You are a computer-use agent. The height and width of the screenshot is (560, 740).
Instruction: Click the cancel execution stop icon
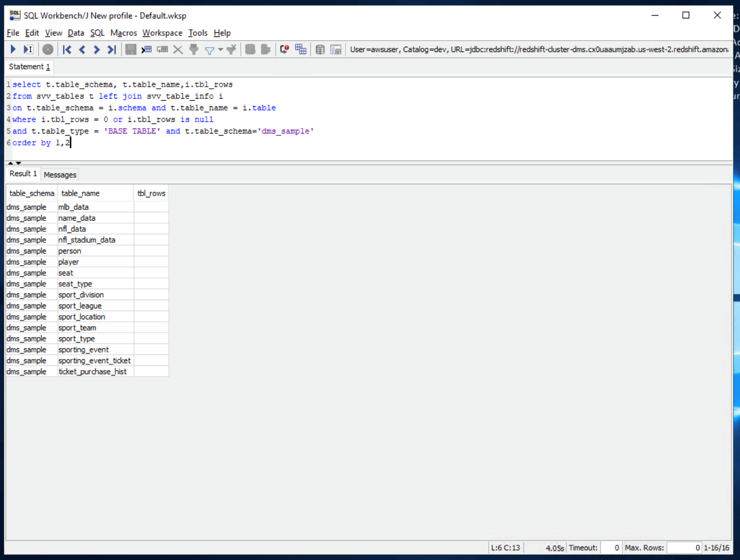pos(48,49)
